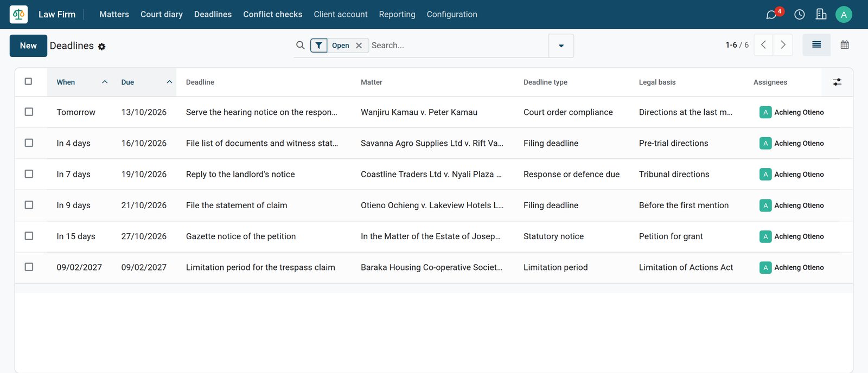The width and height of the screenshot is (868, 373).
Task: Tick the checkbox for the In 15 days row
Action: [x=29, y=236]
